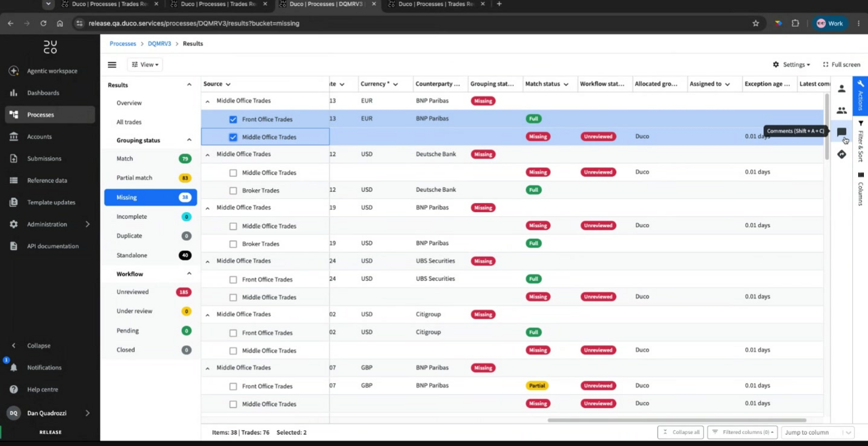Open Reference data icon

tap(14, 180)
